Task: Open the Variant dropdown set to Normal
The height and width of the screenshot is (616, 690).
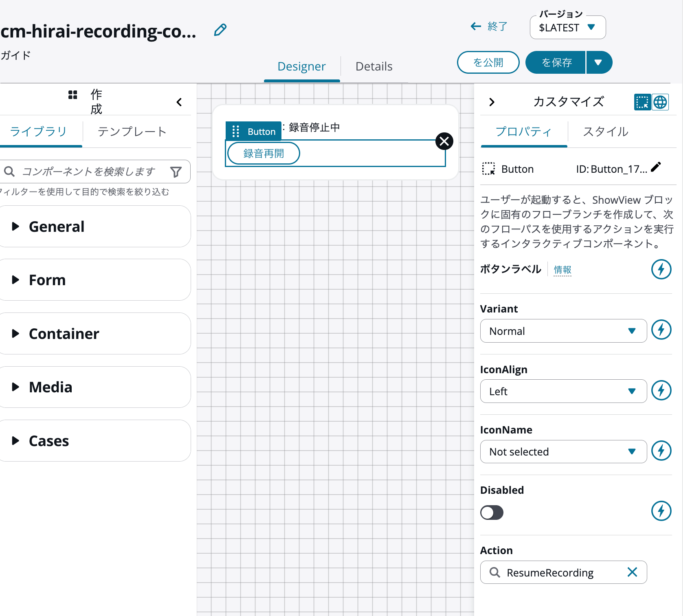Action: pos(563,331)
